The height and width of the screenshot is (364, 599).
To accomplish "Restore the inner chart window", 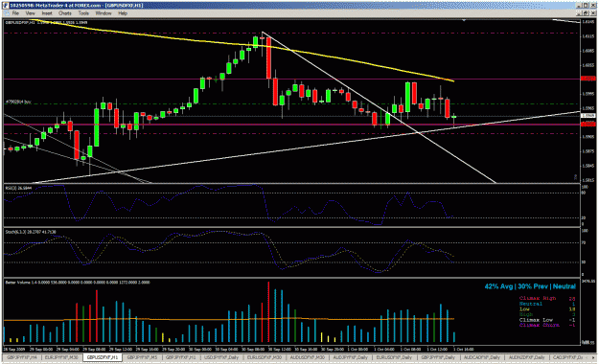I will click(x=587, y=13).
